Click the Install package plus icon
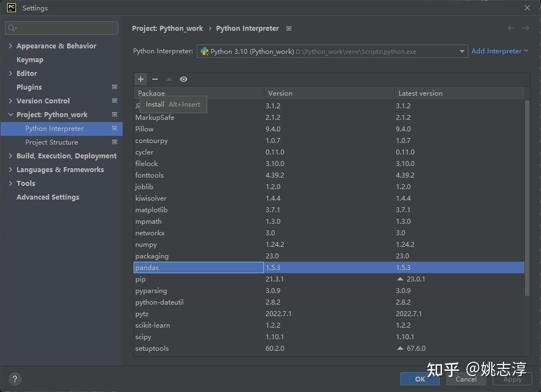Screen dimensions: 541x392 [141, 79]
